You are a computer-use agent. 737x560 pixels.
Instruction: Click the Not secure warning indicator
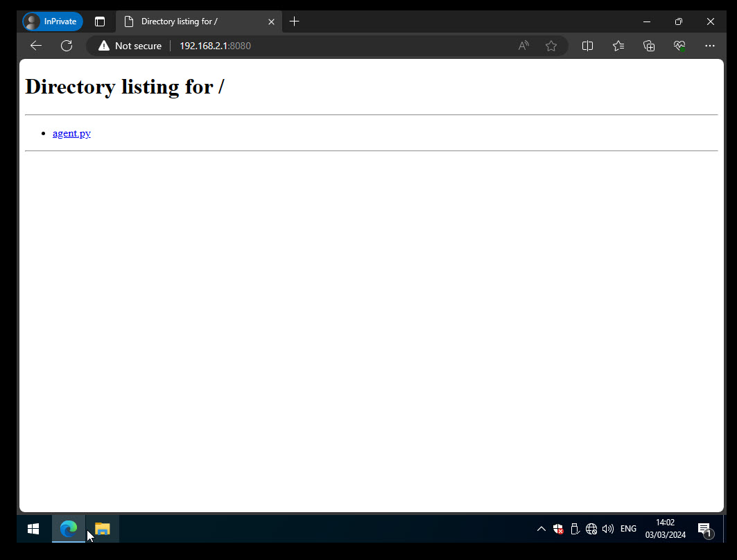click(x=130, y=46)
